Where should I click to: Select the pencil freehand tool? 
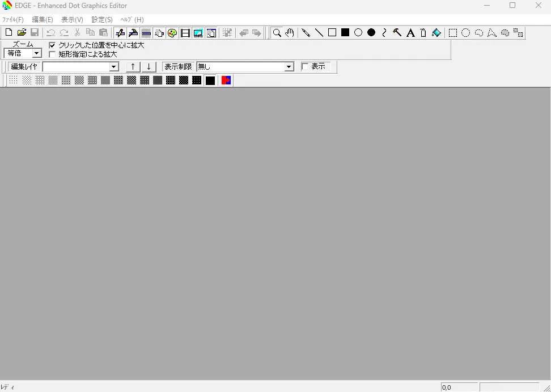[306, 33]
